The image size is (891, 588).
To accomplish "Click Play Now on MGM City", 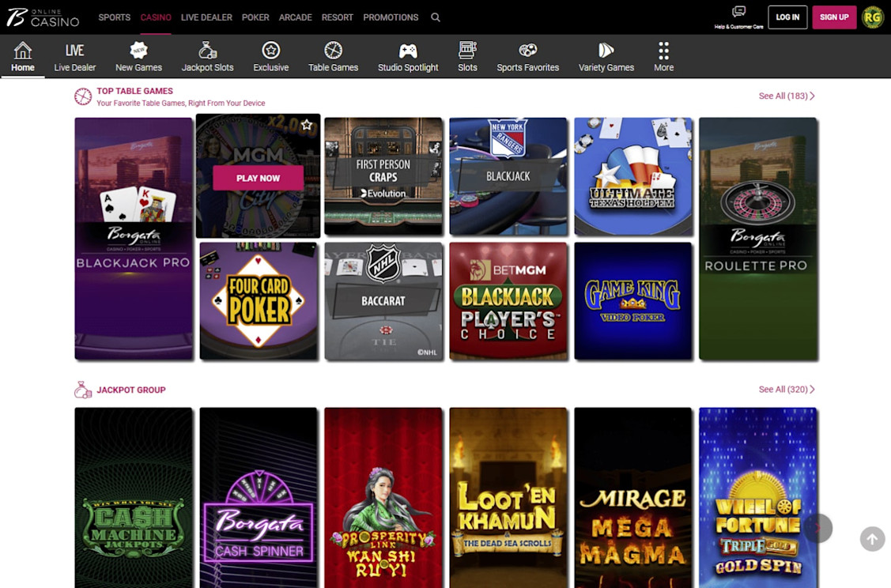I will pos(258,178).
